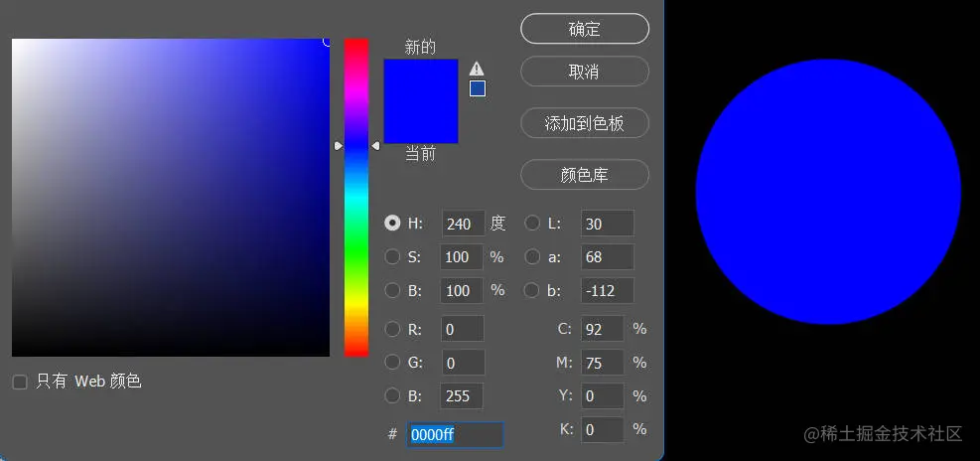Confirm with the 确定 button
This screenshot has width=980, height=461.
pyautogui.click(x=585, y=29)
